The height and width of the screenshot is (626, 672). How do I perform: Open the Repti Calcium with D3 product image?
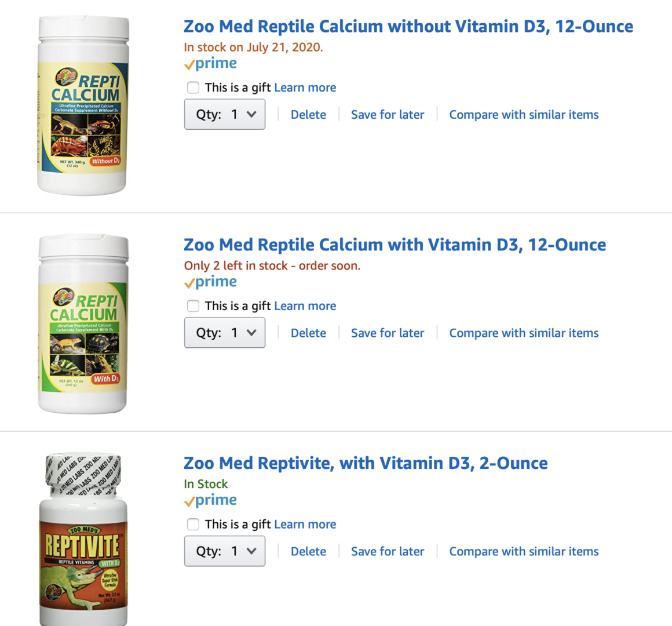(x=83, y=323)
